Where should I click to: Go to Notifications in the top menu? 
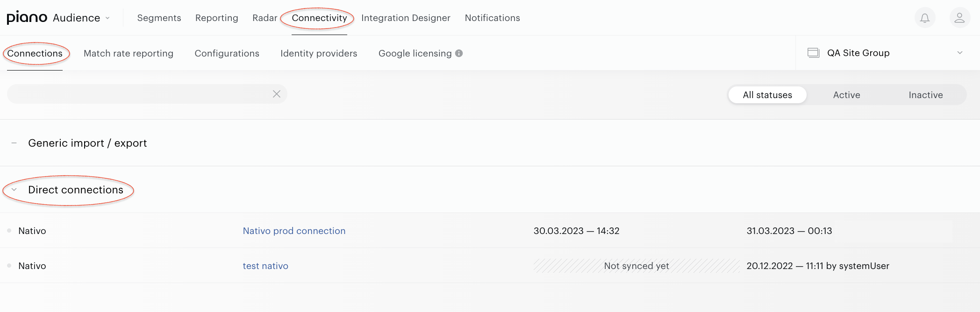click(492, 18)
